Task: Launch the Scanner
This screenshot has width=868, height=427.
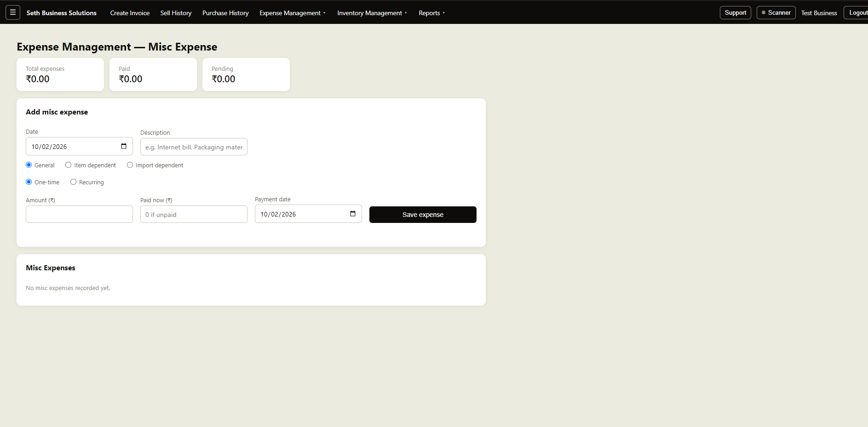Action: (776, 12)
